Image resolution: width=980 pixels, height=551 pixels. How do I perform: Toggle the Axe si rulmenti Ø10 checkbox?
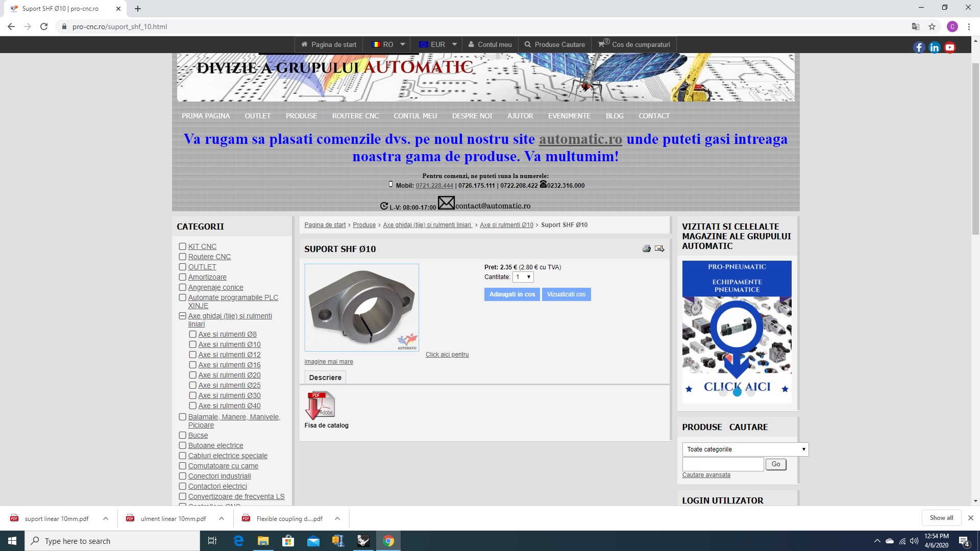(x=192, y=344)
